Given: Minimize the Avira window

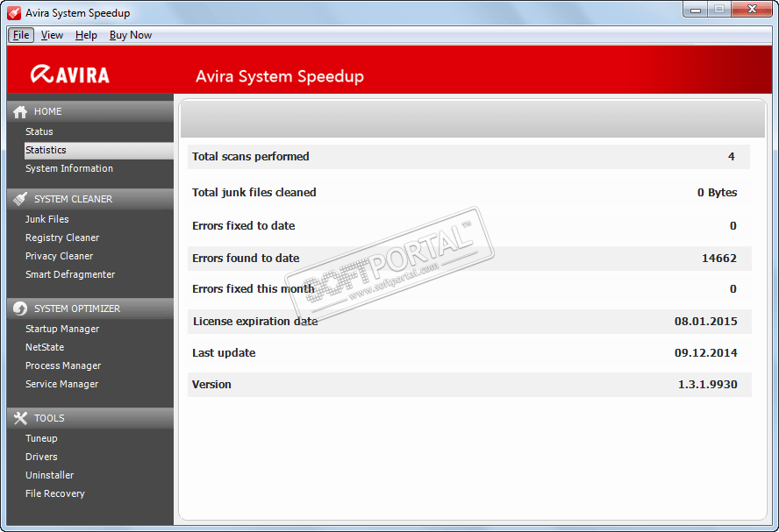Looking at the screenshot, I should 696,10.
